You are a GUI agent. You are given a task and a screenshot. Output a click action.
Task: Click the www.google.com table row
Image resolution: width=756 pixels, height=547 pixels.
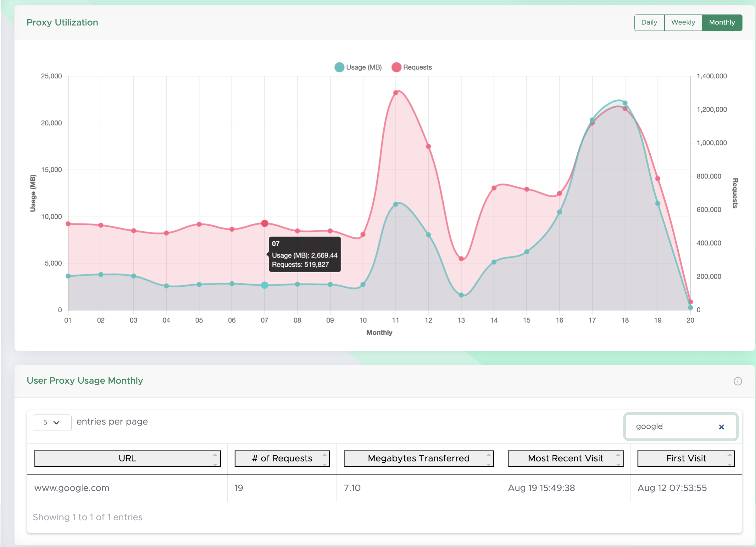click(x=72, y=488)
